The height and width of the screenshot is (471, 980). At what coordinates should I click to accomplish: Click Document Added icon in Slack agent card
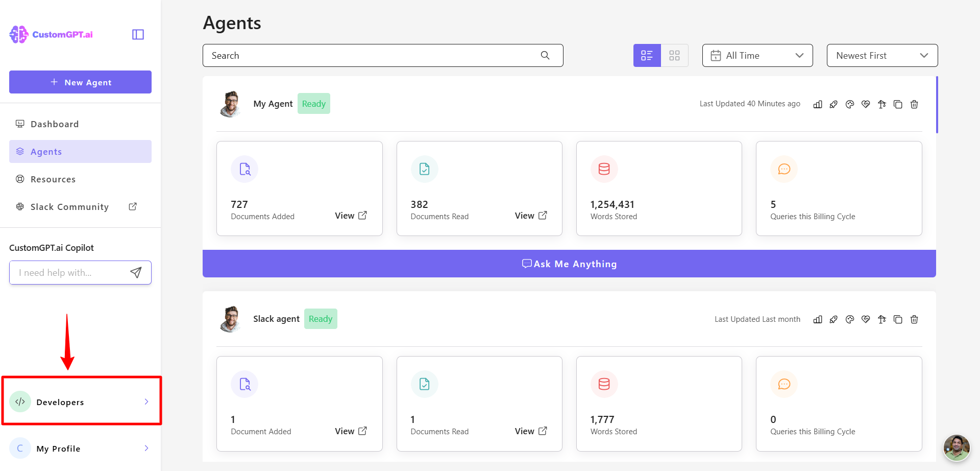[244, 384]
